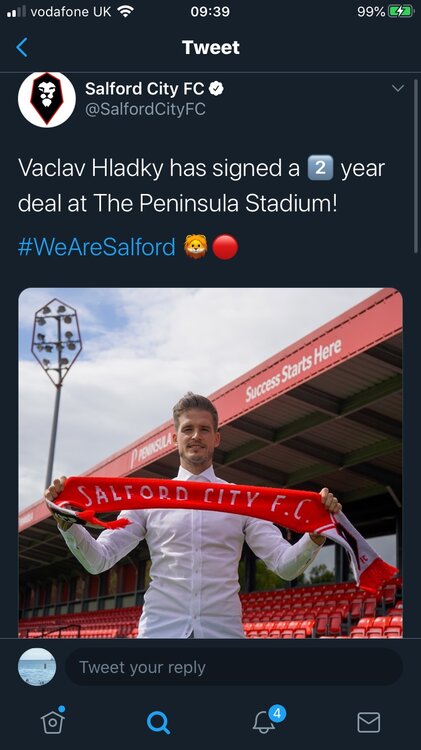
Task: Expand the tweet options chevron
Action: pos(398,88)
